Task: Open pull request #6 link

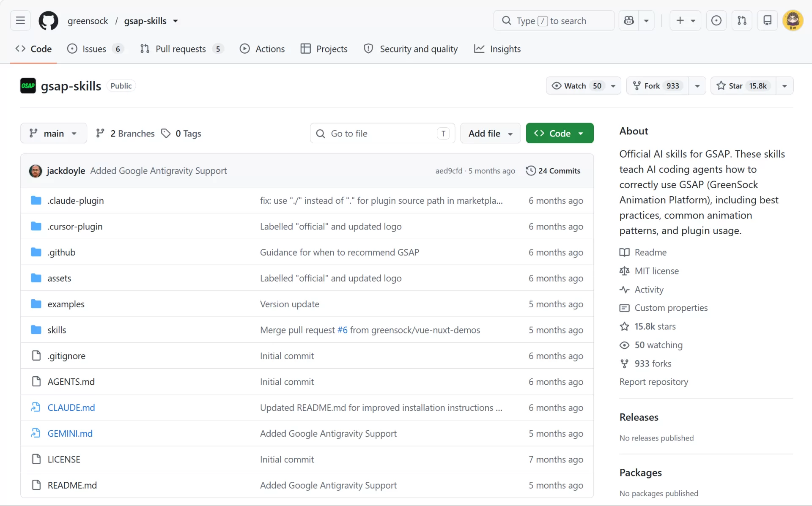Action: (x=342, y=330)
